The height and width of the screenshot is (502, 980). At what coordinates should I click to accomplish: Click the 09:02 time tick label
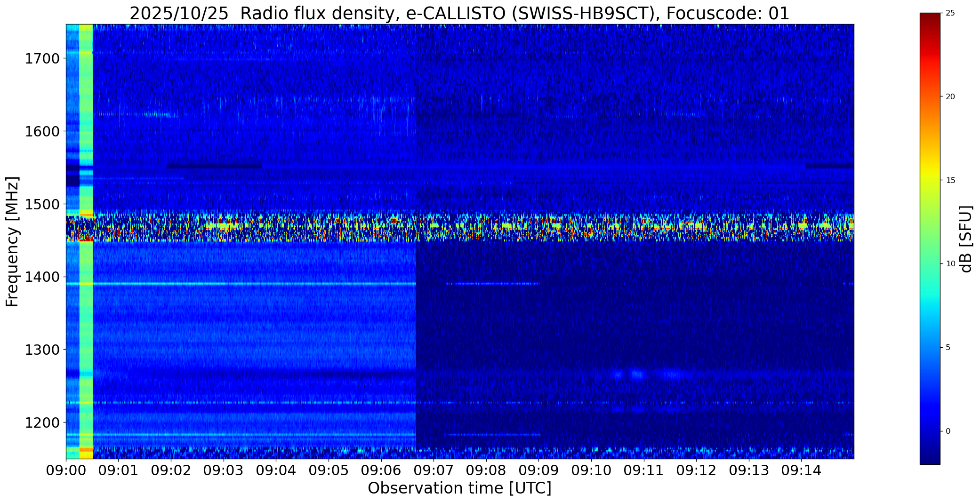pyautogui.click(x=171, y=470)
